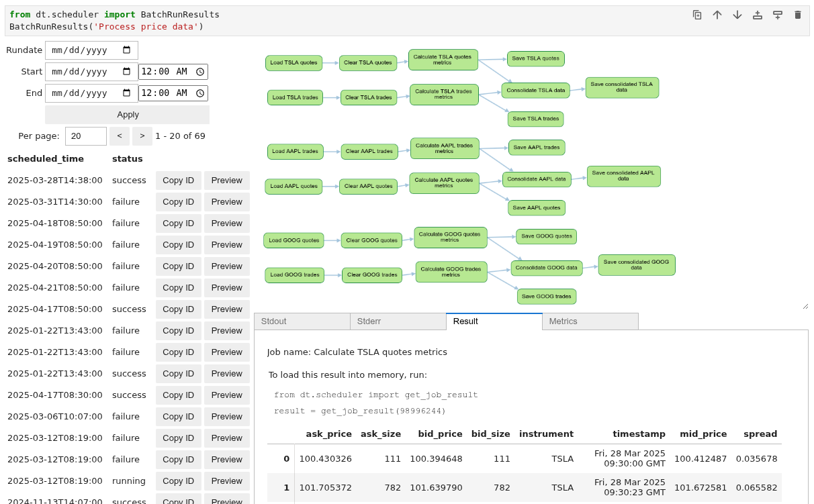Select the Load AAPL trades node
The height and width of the screenshot is (504, 814).
click(296, 152)
